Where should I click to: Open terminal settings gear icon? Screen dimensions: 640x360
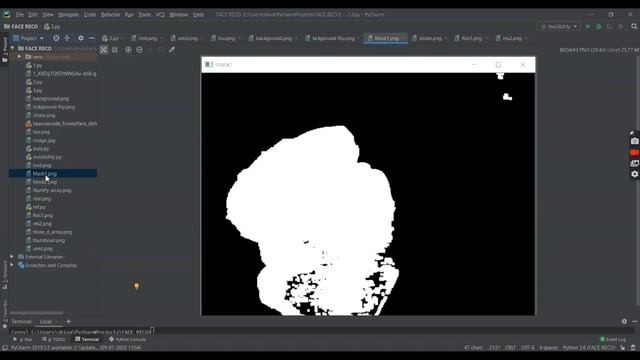coord(624,322)
